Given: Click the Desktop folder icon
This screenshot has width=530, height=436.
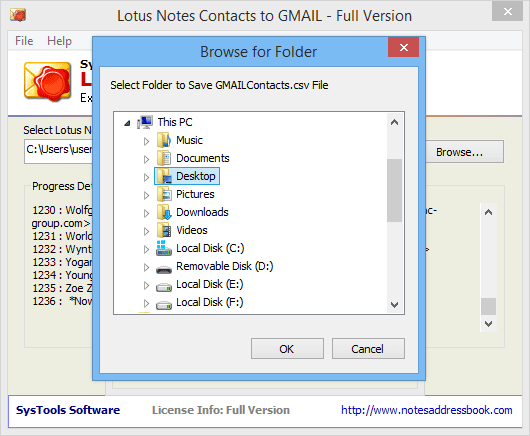Looking at the screenshot, I should [164, 176].
